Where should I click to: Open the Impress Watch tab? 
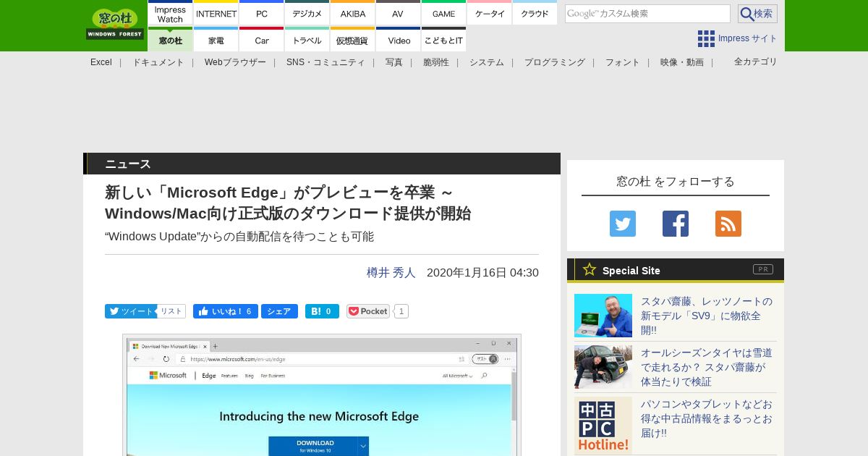point(170,13)
